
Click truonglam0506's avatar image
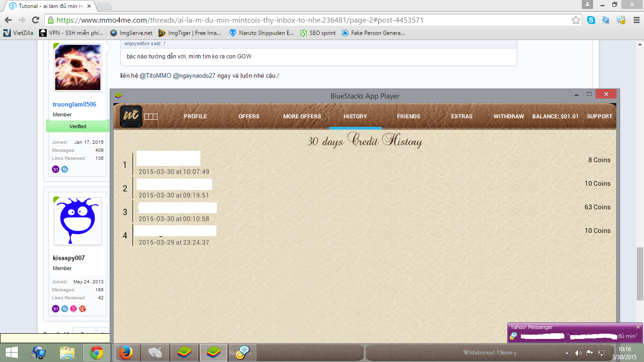tap(78, 67)
